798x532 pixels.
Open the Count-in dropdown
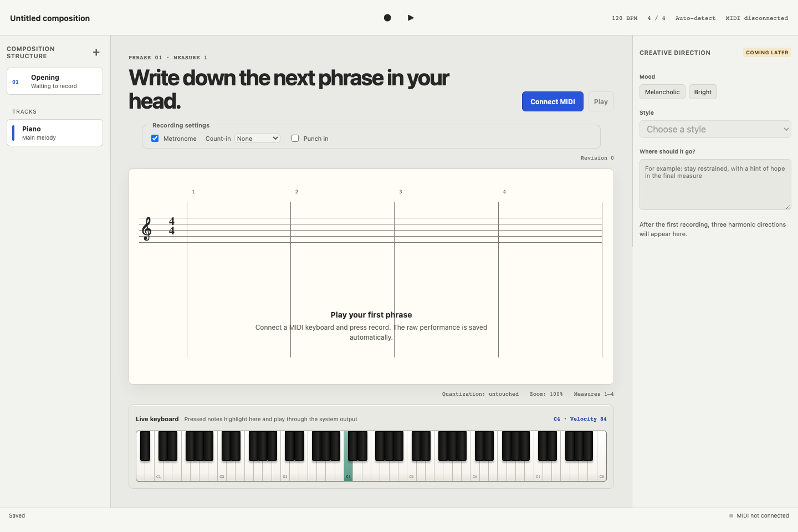coord(257,139)
